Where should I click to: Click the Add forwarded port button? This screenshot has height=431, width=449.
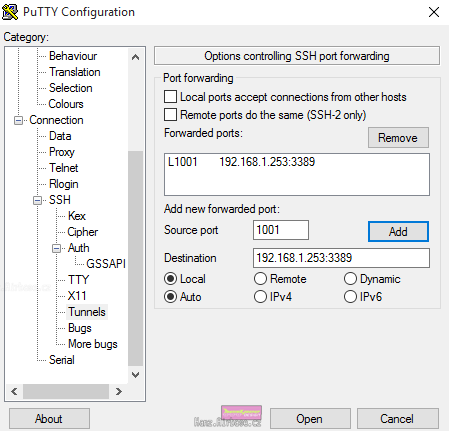point(398,231)
